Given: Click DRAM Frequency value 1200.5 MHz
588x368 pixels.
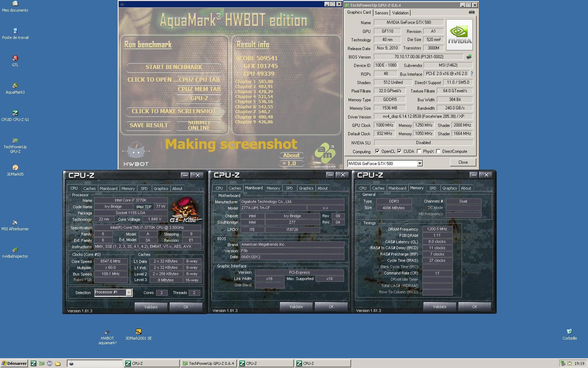Looking at the screenshot, I should point(437,229).
